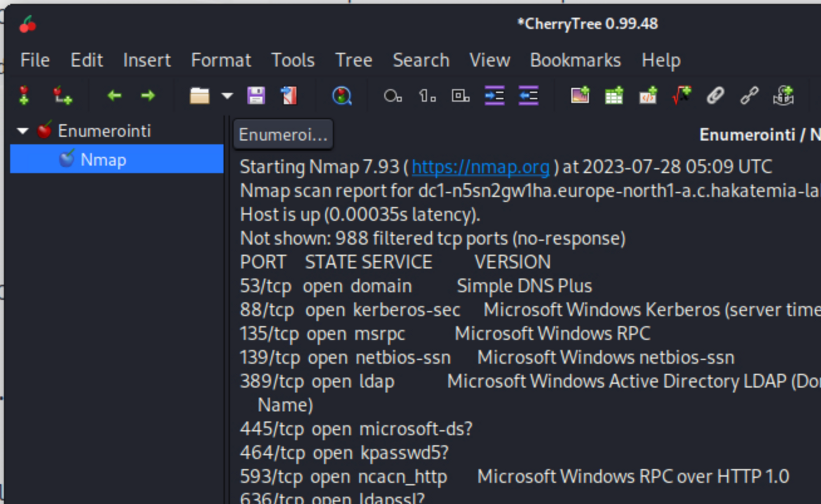This screenshot has height=504, width=821.
Task: Insert codebox toolbar icon
Action: point(648,96)
